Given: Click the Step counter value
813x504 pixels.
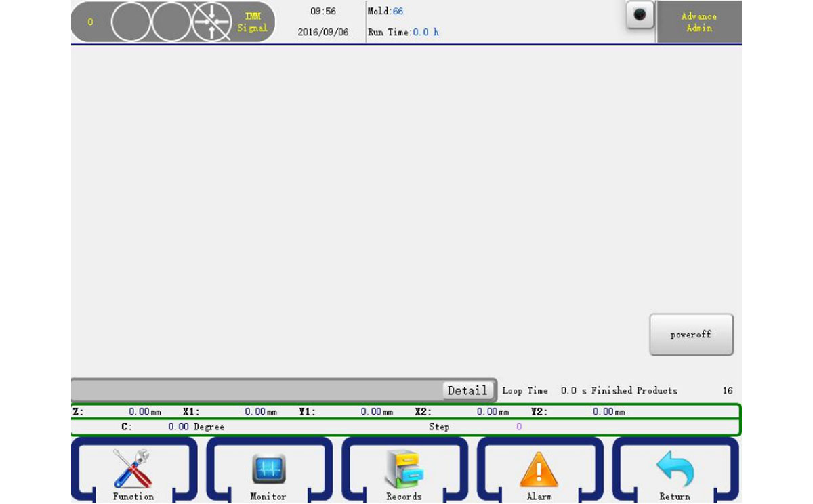Looking at the screenshot, I should click(519, 427).
